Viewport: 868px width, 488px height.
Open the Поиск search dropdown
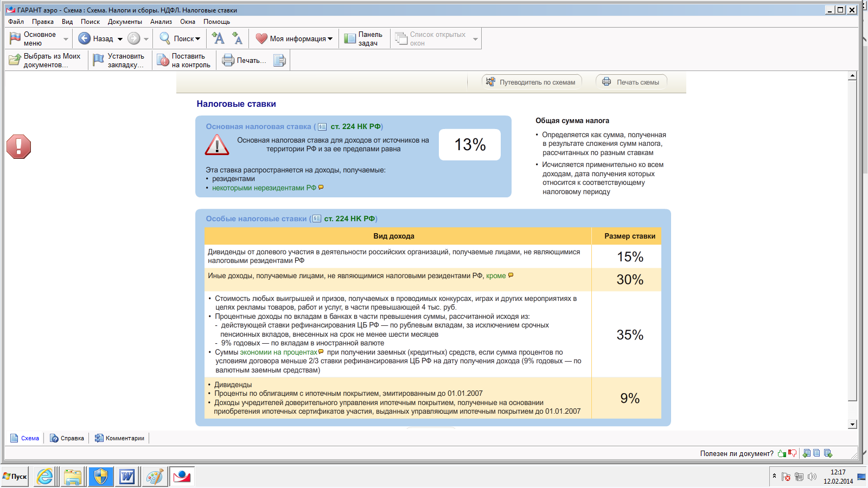click(x=180, y=38)
